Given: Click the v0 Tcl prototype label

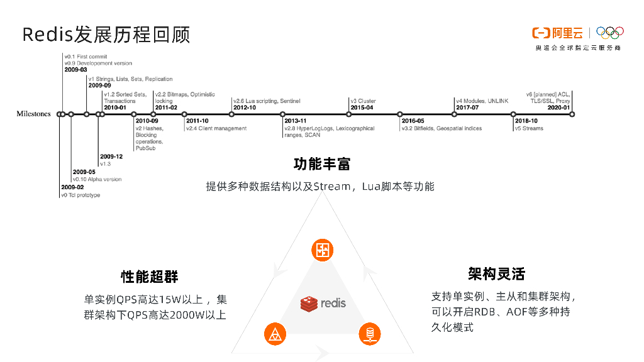Looking at the screenshot, I should point(81,195).
